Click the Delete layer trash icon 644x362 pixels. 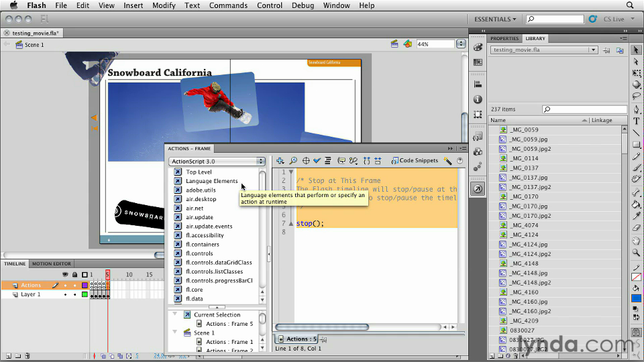click(28, 356)
